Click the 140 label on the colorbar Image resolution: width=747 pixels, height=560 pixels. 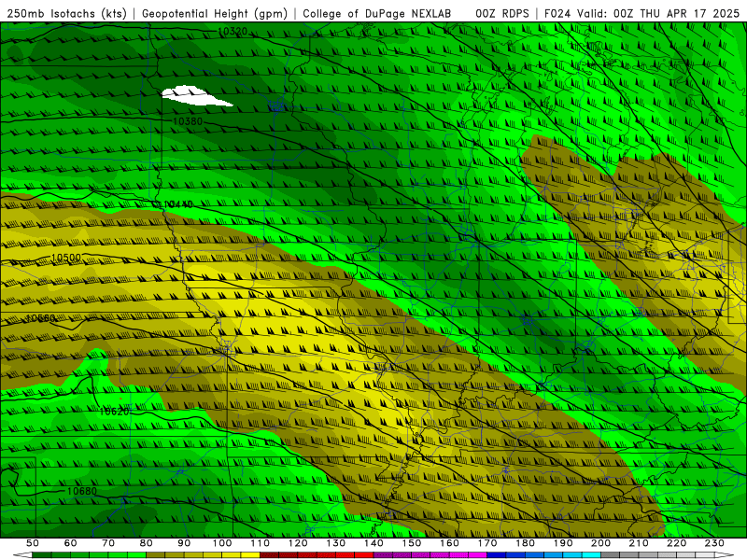373,543
